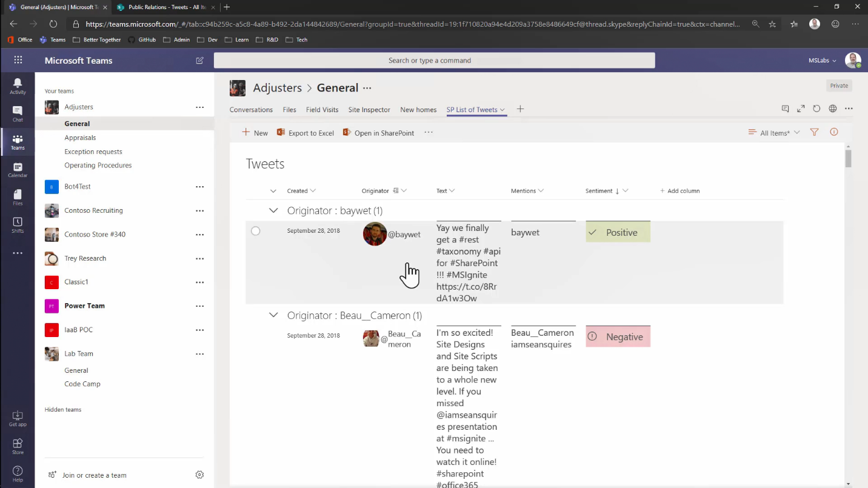Open the MSLabs tenant switcher

pos(822,61)
